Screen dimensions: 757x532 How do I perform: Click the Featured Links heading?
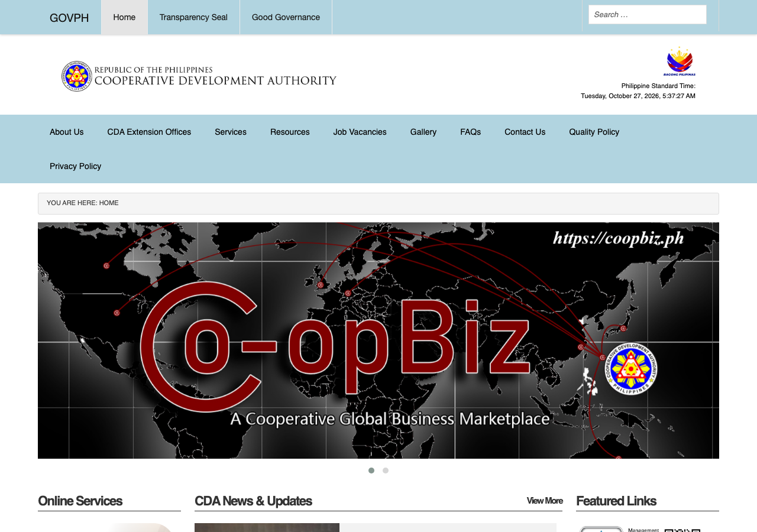[616, 501]
